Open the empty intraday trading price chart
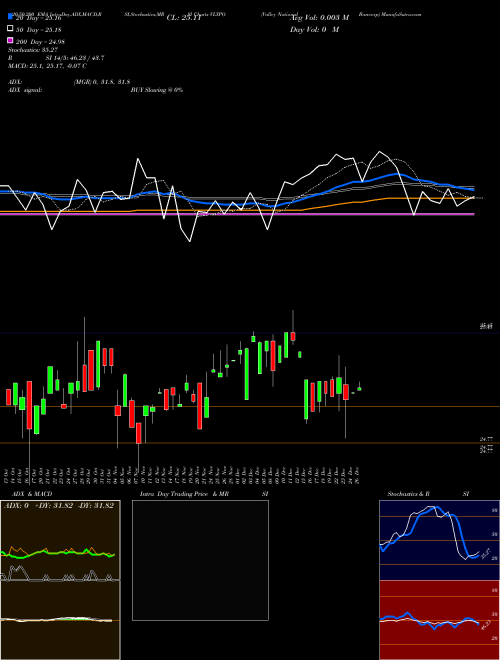Screen dimensions: 500x660 pyautogui.click(x=200, y=560)
